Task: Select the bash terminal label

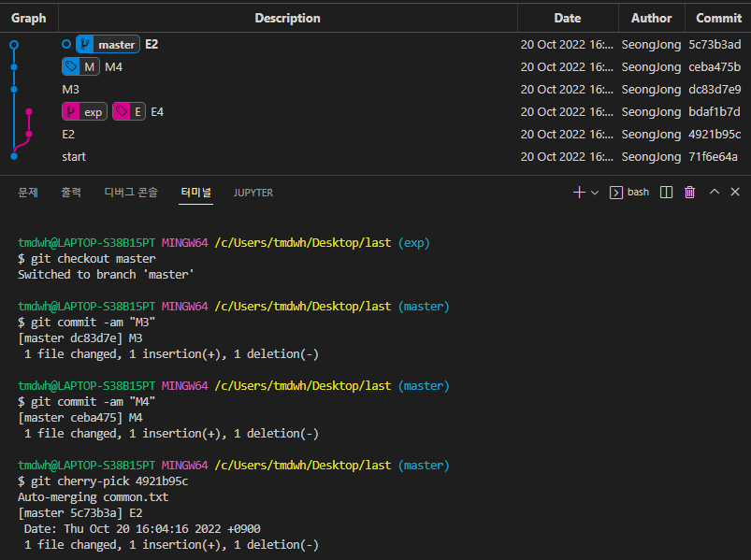Action: pyautogui.click(x=638, y=192)
